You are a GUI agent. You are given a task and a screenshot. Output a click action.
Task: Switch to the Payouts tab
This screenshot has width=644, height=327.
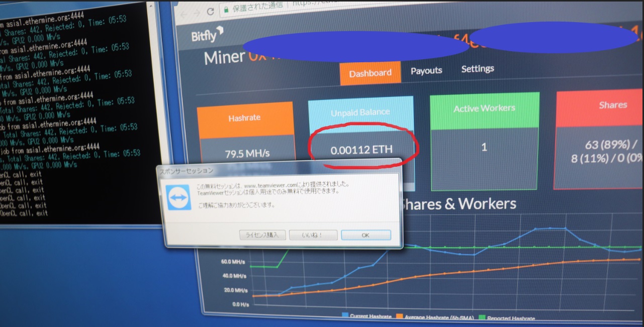(426, 71)
